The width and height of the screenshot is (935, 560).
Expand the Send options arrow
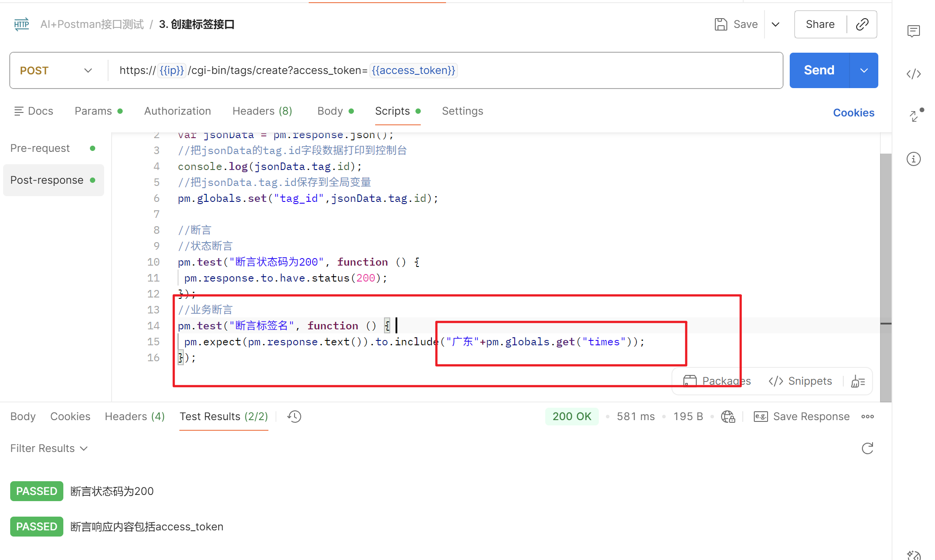(x=864, y=70)
